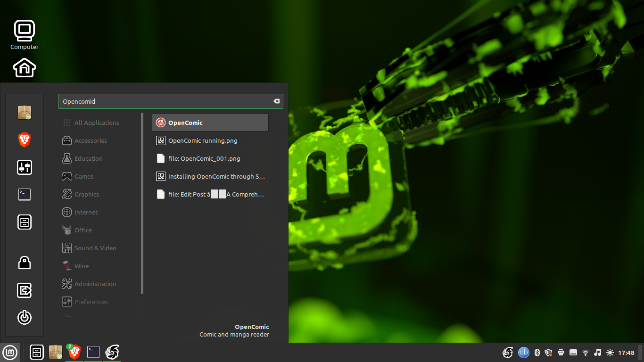Screen dimensions: 644x362
Task: Launch OpenComic from the search results
Action: tap(210, 122)
